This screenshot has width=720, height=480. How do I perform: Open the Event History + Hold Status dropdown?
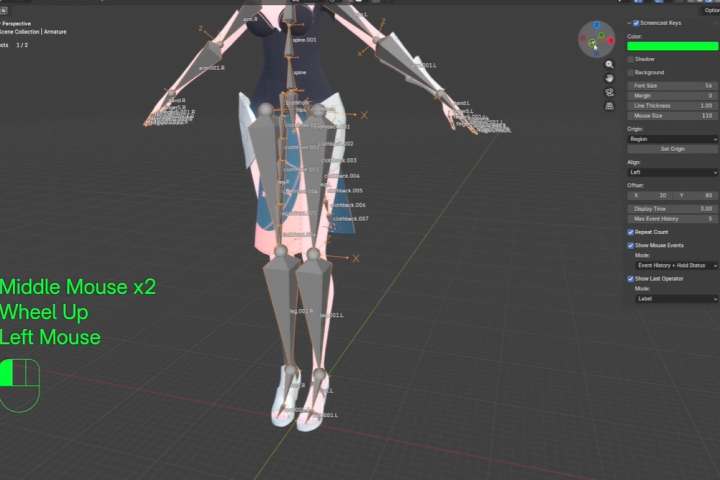pyautogui.click(x=676, y=265)
